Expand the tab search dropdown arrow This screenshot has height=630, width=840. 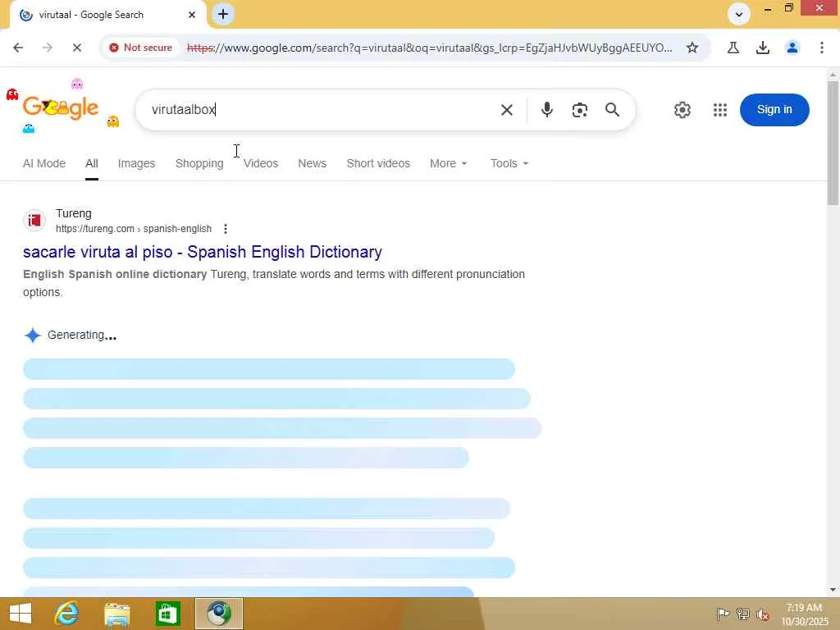pos(739,15)
